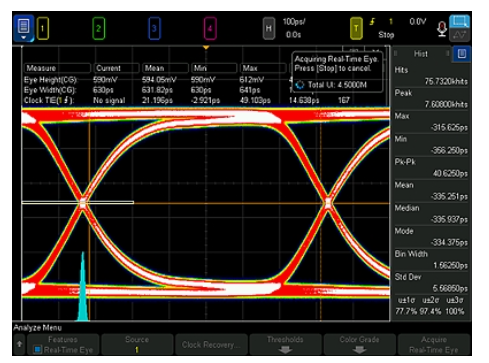This screenshot has width=489, height=363.
Task: Open the main menu icon at top-left
Action: click(23, 28)
